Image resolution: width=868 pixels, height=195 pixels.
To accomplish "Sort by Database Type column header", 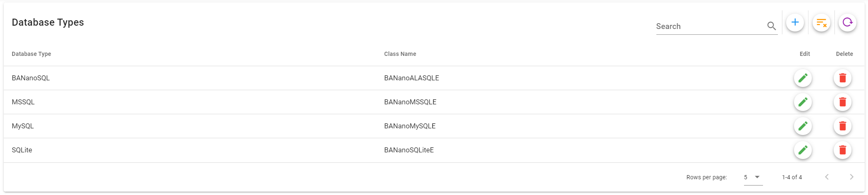I will (x=31, y=54).
